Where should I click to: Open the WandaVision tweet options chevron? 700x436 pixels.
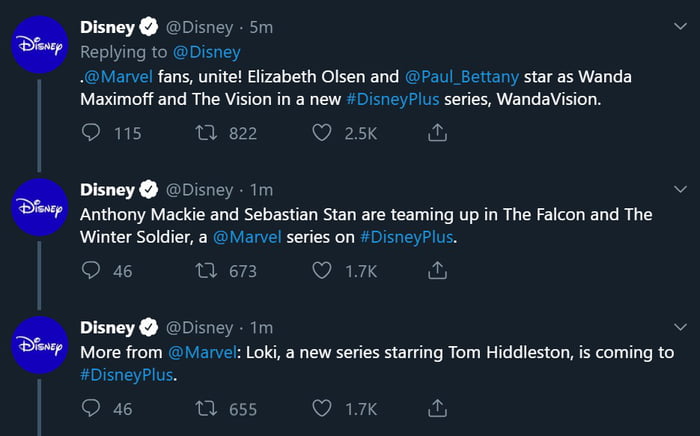click(680, 26)
